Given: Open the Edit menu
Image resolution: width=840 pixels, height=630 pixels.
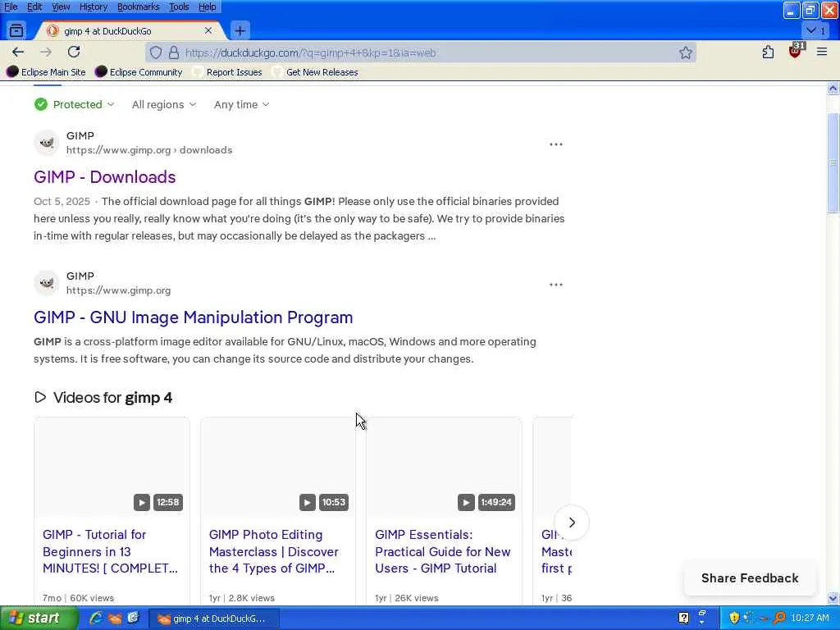Looking at the screenshot, I should [x=34, y=7].
